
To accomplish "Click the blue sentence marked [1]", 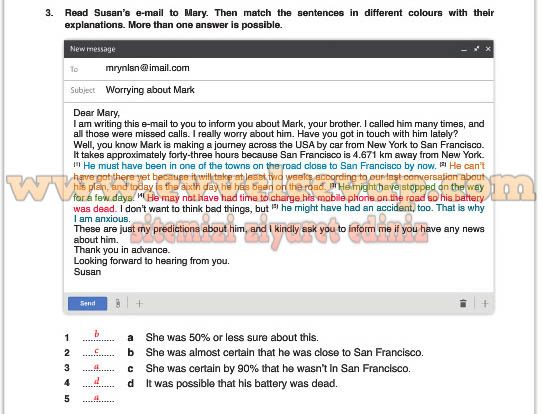I will tap(260, 166).
